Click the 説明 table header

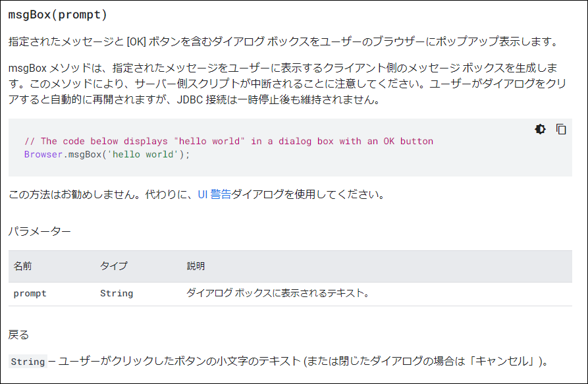coord(193,266)
